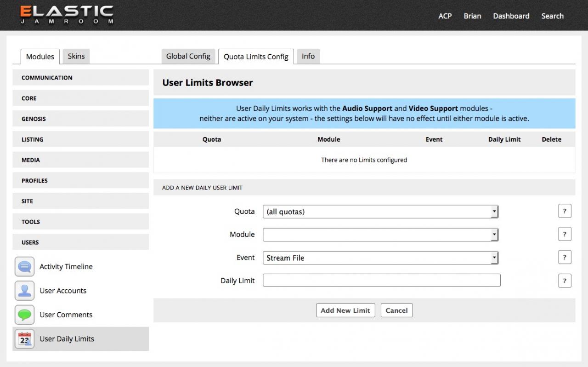Switch to the Skins tab
Screen dimensions: 588x367
[76, 56]
